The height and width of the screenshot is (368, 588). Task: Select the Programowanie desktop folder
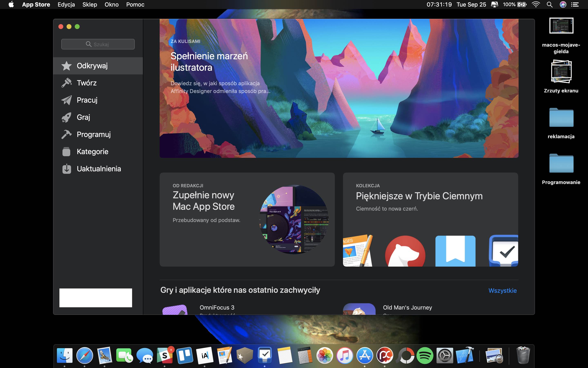tap(561, 169)
